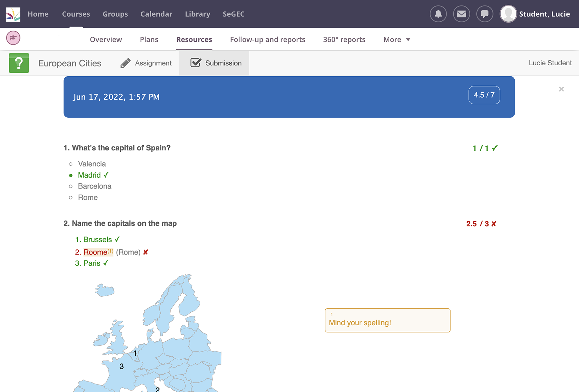Open the chat bubble icon
Viewport: 579px width, 392px height.
(x=484, y=14)
